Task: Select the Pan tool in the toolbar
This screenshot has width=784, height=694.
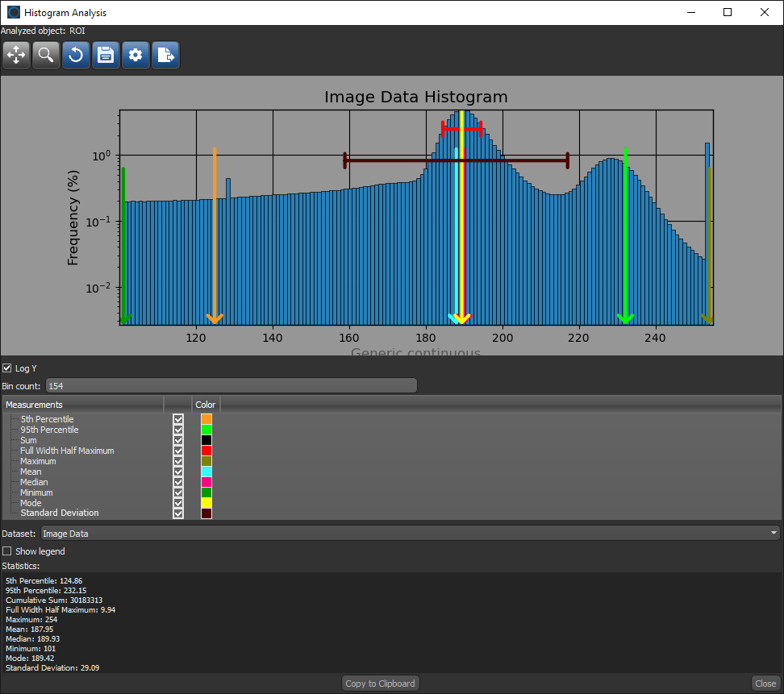Action: [x=16, y=55]
